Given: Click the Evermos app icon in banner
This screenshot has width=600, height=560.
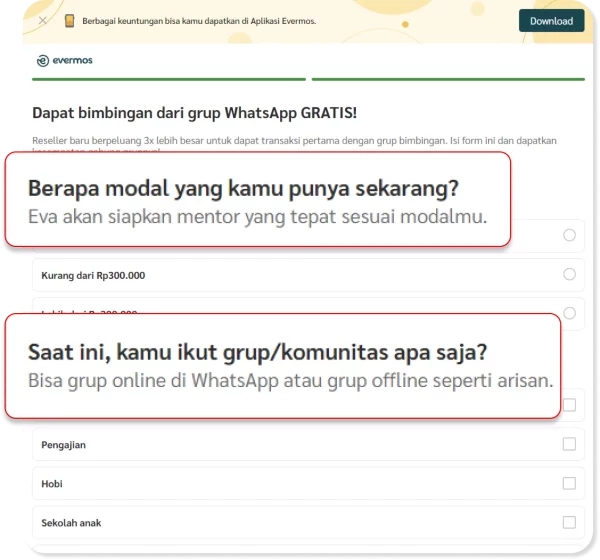Looking at the screenshot, I should tap(69, 20).
